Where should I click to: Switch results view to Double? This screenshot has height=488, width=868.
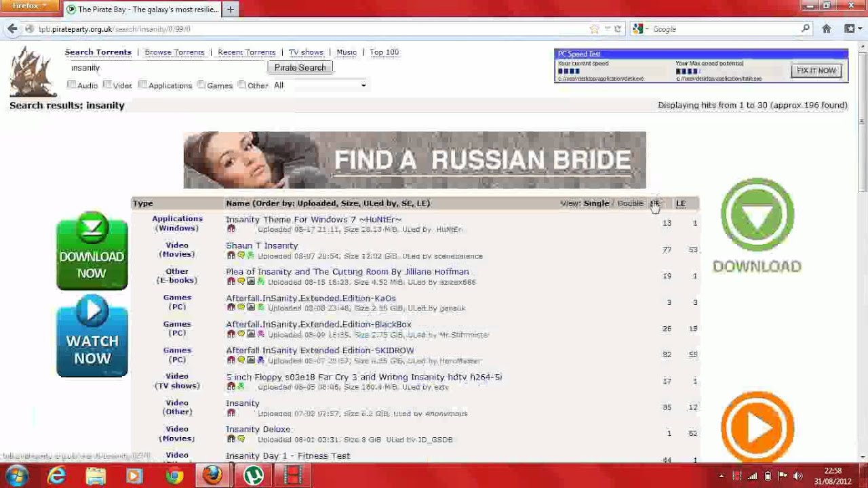tap(630, 203)
